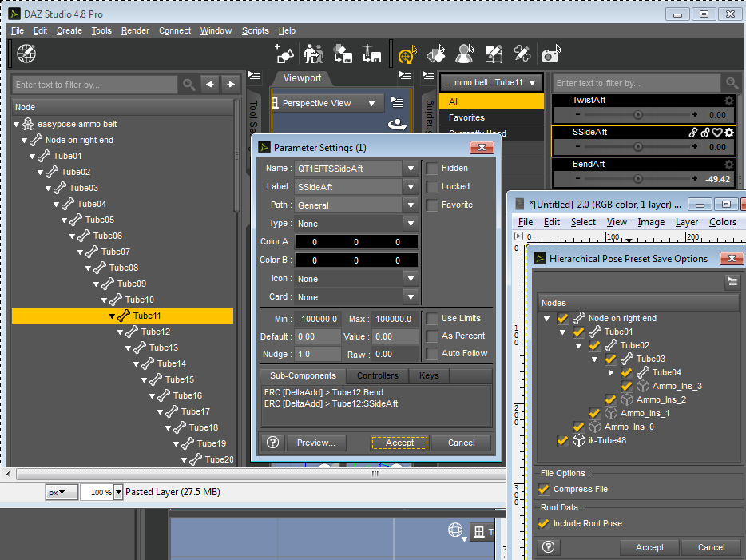Open the Scene pane options menu icon
746x560 pixels.
click(255, 77)
